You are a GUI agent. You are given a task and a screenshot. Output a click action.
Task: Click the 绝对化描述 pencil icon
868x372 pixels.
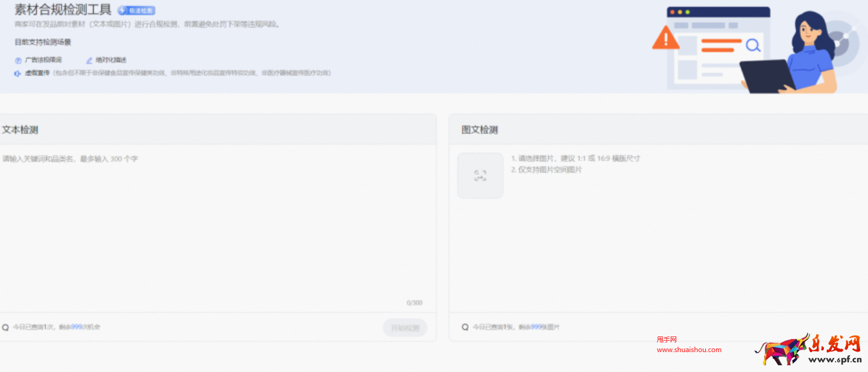(89, 60)
